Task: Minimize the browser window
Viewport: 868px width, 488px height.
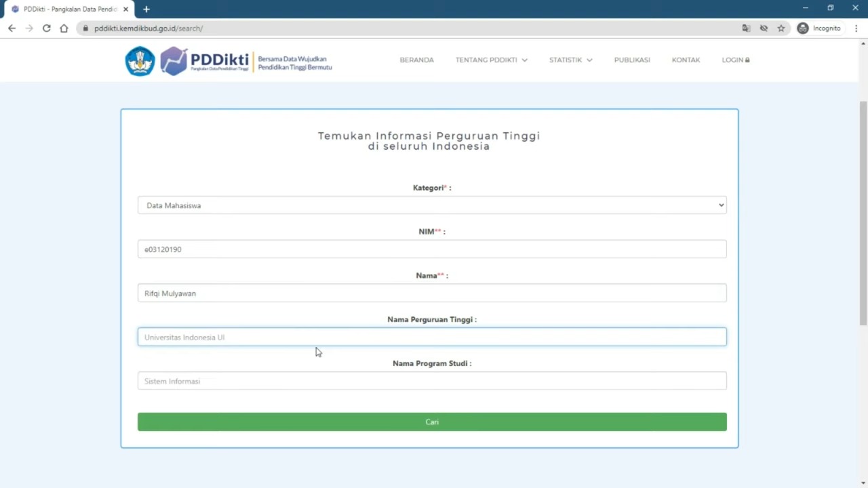Action: tap(806, 8)
